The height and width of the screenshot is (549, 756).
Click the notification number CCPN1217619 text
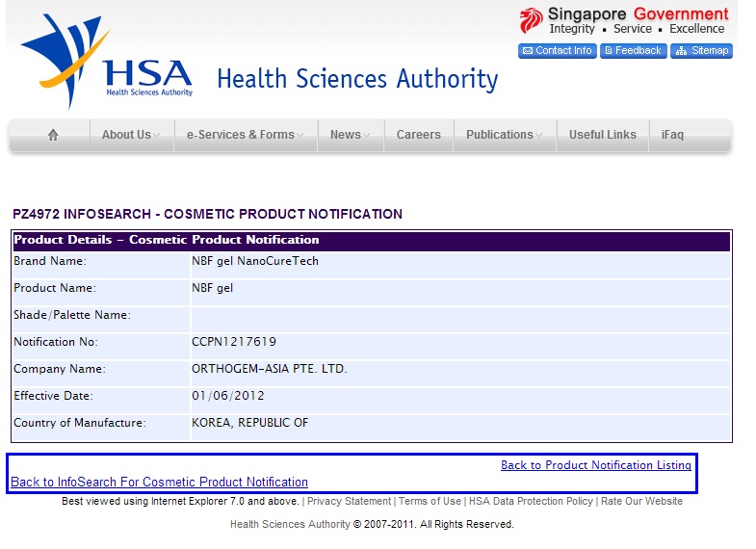[234, 342]
